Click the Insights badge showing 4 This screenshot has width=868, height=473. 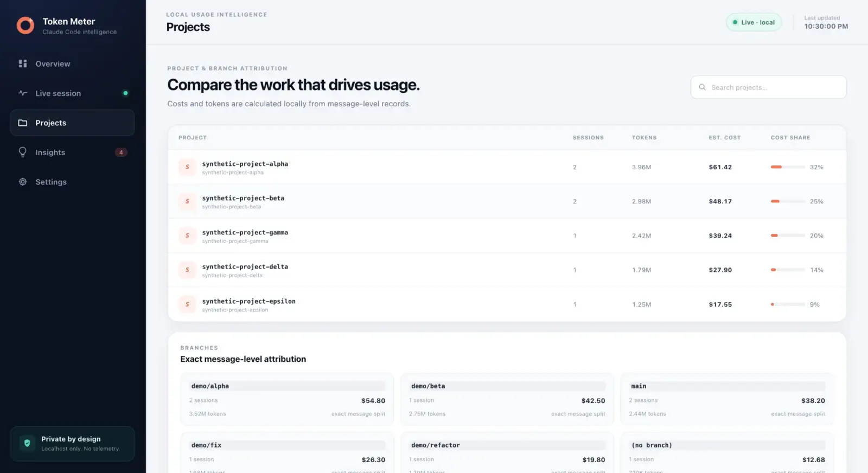coord(121,152)
